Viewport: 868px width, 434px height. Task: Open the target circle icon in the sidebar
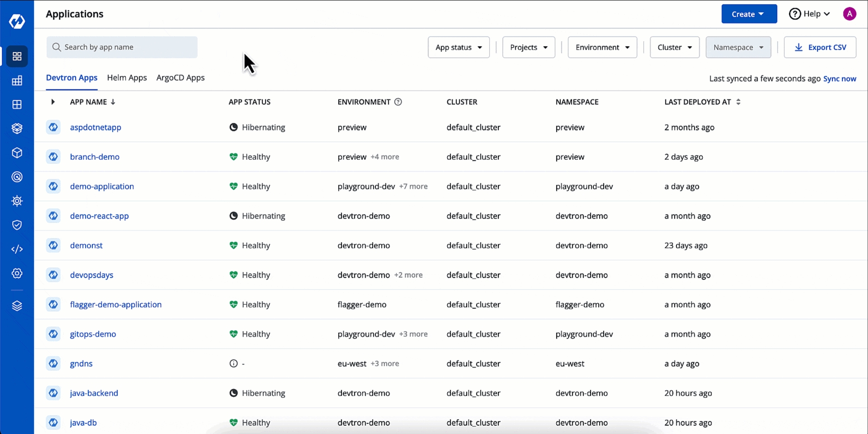tap(17, 177)
